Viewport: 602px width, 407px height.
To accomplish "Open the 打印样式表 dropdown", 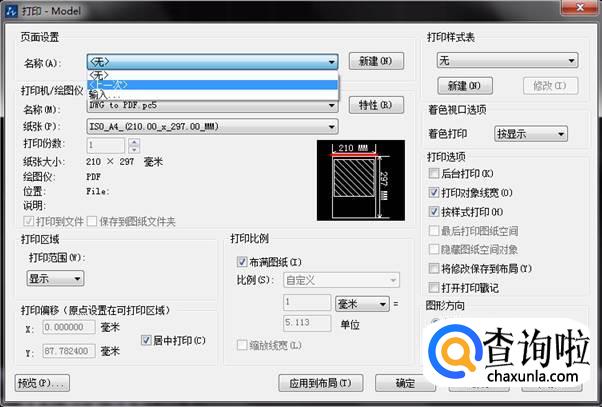I will pos(507,60).
